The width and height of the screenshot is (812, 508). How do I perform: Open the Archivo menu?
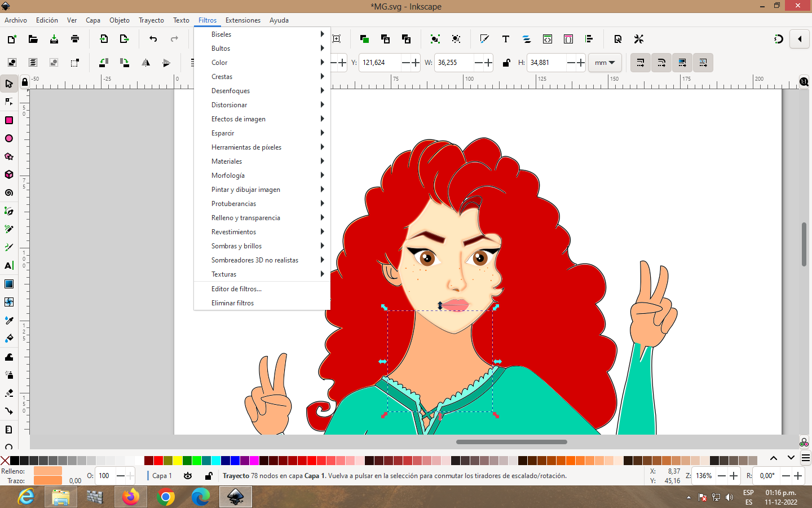16,20
